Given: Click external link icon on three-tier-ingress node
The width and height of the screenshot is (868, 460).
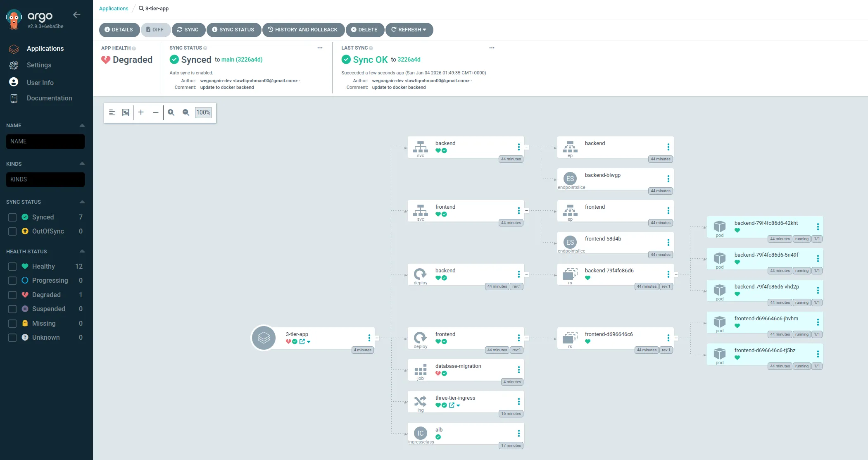Looking at the screenshot, I should pyautogui.click(x=452, y=405).
